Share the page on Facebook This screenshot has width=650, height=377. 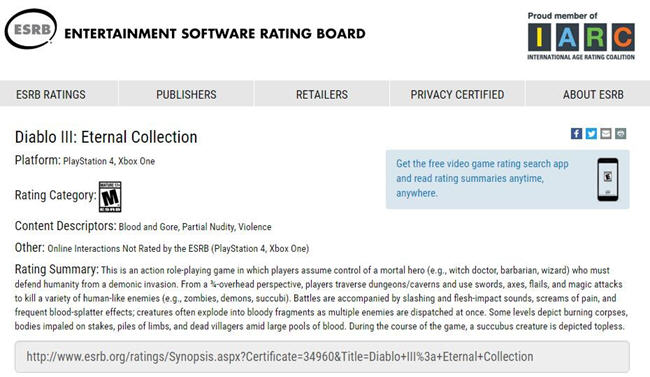pyautogui.click(x=576, y=134)
